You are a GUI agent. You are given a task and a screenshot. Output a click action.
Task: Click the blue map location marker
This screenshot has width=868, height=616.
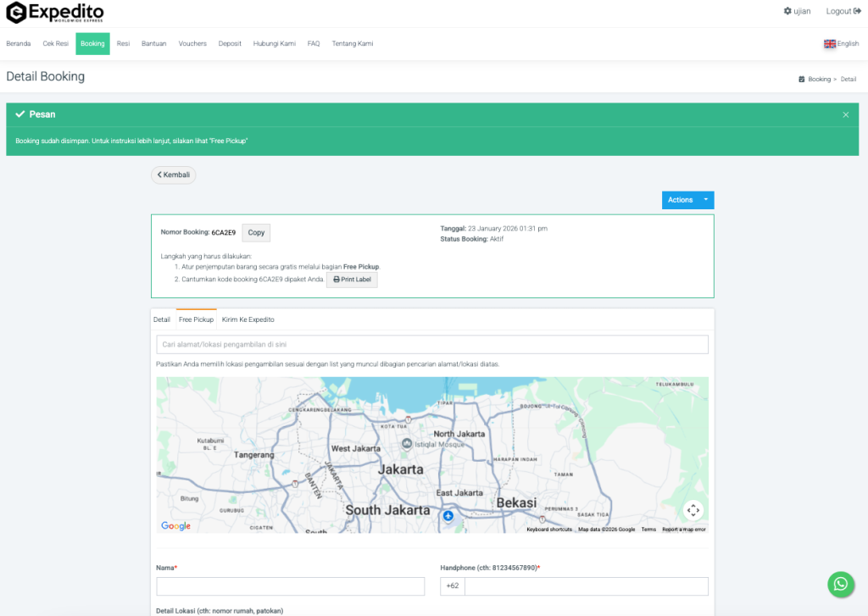(x=448, y=515)
